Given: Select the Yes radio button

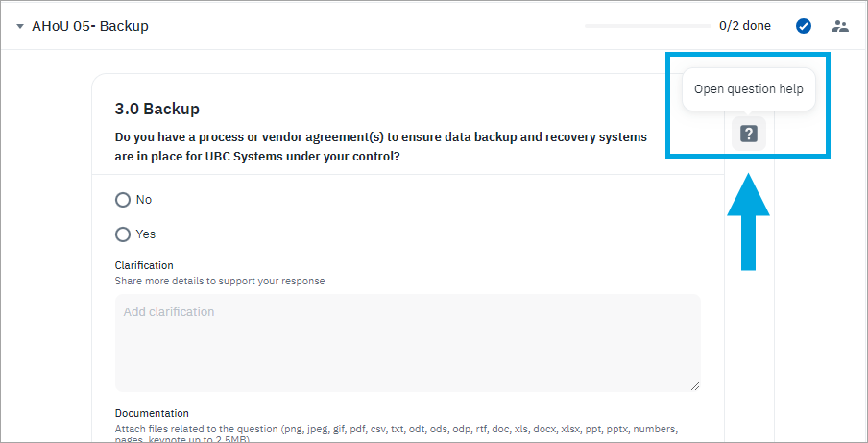Looking at the screenshot, I should pos(123,234).
